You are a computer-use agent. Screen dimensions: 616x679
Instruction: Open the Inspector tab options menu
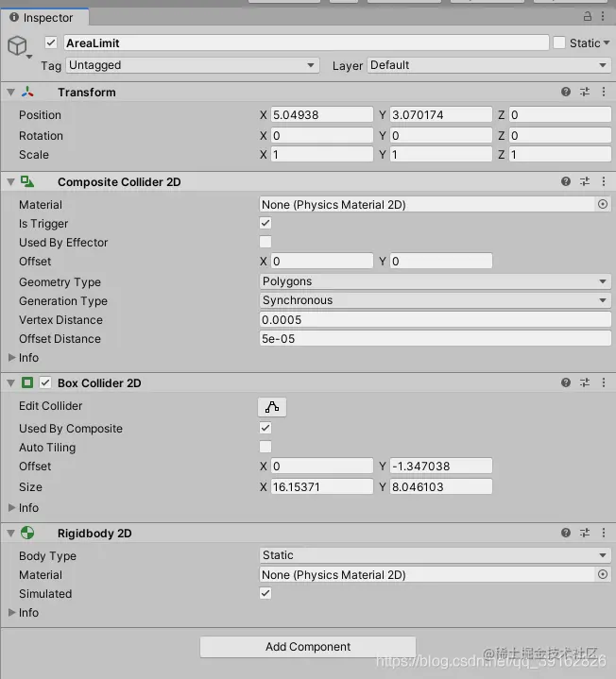[603, 16]
